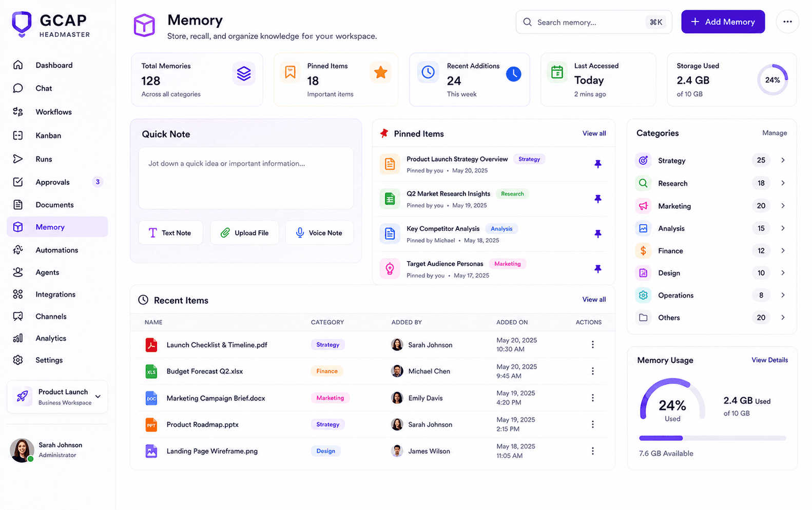Open the Product Launch workspace switcher dropdown
Image resolution: width=812 pixels, height=510 pixels.
[x=57, y=397]
